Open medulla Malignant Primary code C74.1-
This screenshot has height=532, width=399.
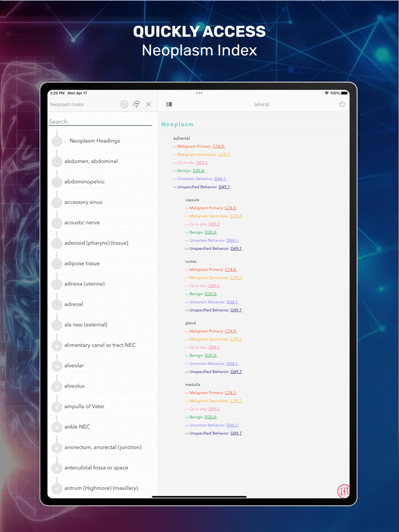pos(231,393)
